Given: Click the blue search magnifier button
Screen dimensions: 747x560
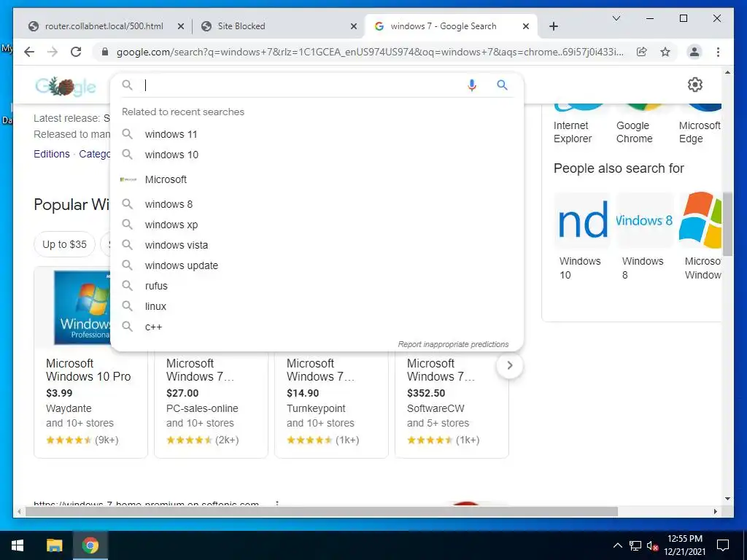Looking at the screenshot, I should tap(502, 85).
